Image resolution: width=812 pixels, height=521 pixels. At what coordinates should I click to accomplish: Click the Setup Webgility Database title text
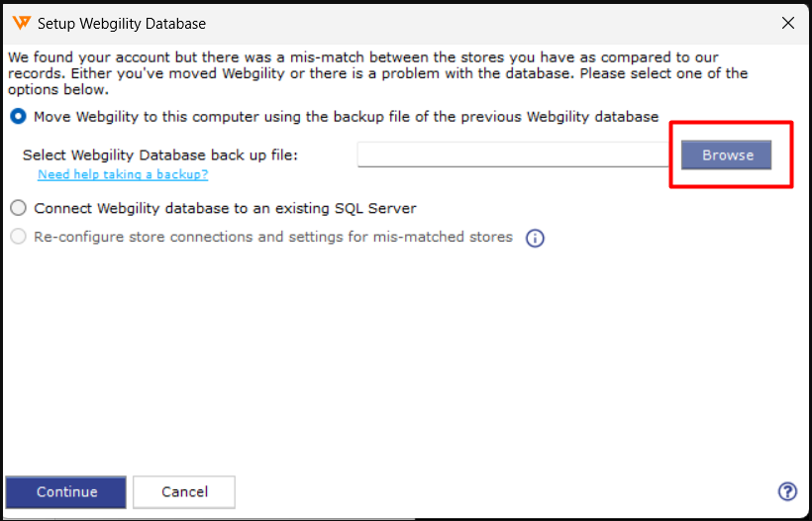coord(122,22)
